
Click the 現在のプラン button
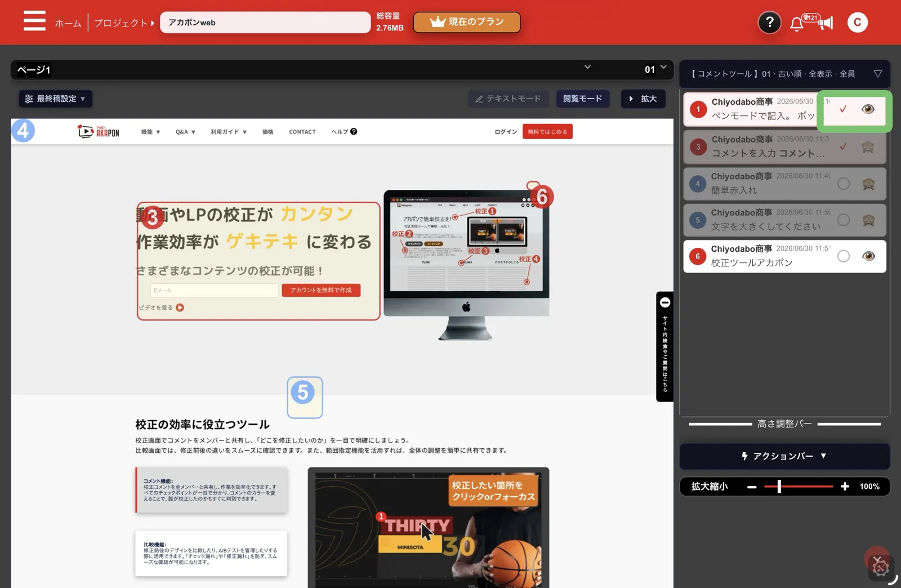[467, 22]
